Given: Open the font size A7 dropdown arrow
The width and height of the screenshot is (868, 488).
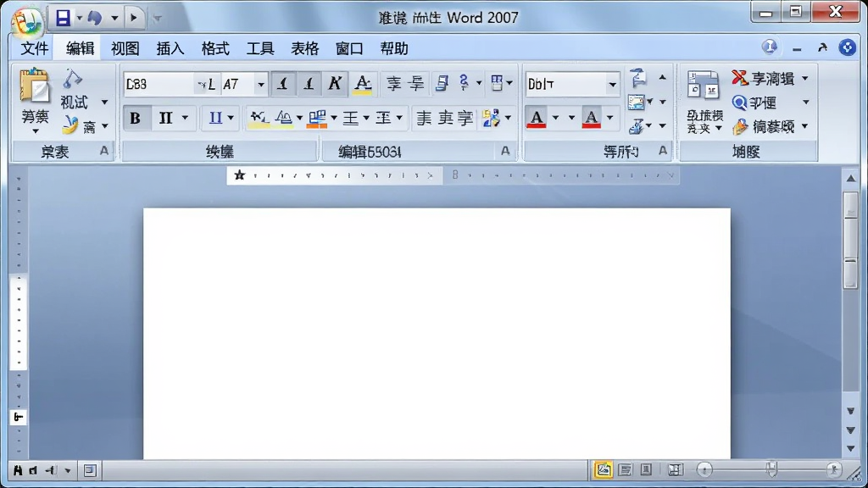Looking at the screenshot, I should point(261,85).
